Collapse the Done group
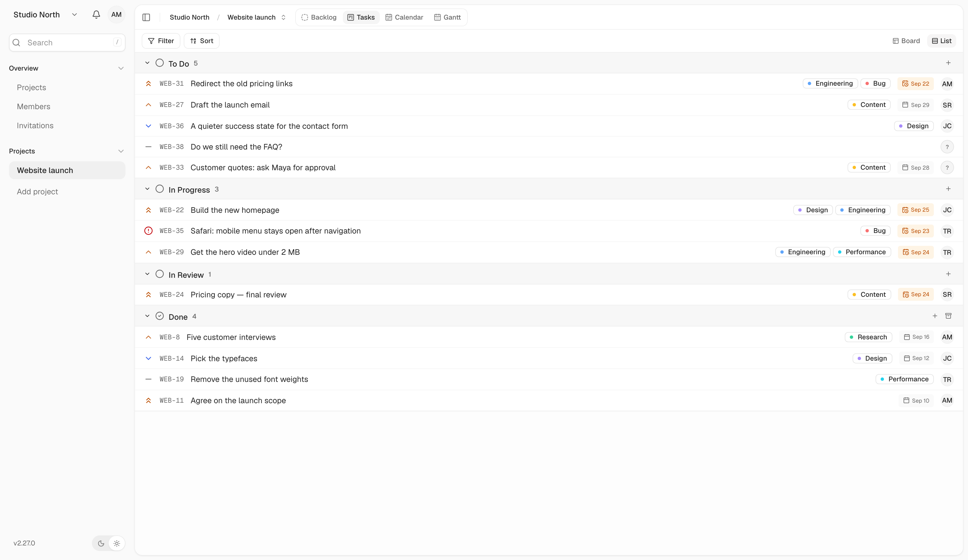 pyautogui.click(x=147, y=316)
